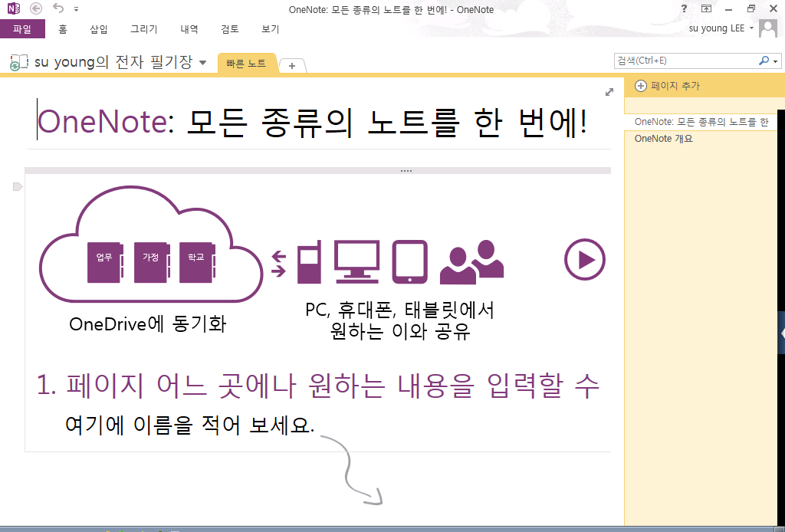Image resolution: width=785 pixels, height=532 pixels.
Task: Undo the last action
Action: click(x=58, y=8)
